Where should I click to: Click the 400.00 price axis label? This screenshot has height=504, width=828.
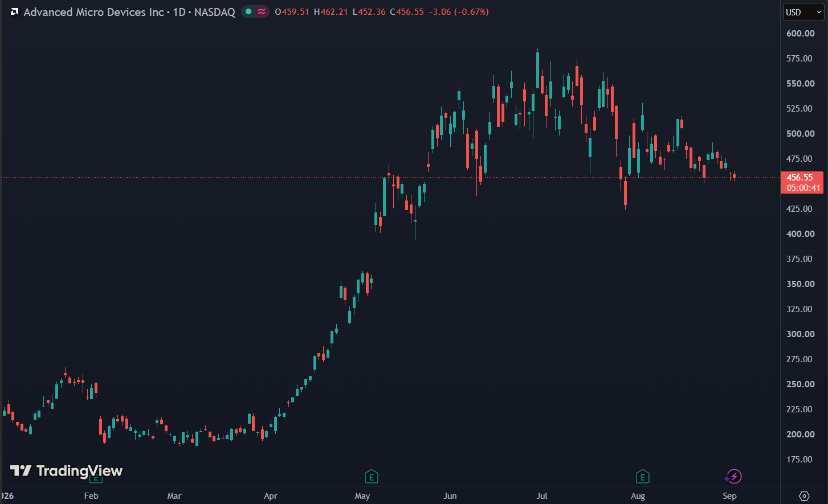pyautogui.click(x=801, y=234)
